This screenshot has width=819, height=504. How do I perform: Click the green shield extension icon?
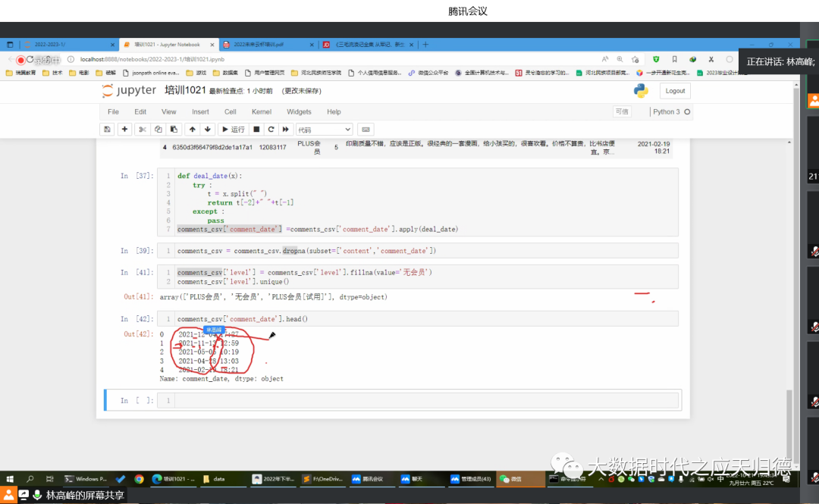pyautogui.click(x=656, y=60)
